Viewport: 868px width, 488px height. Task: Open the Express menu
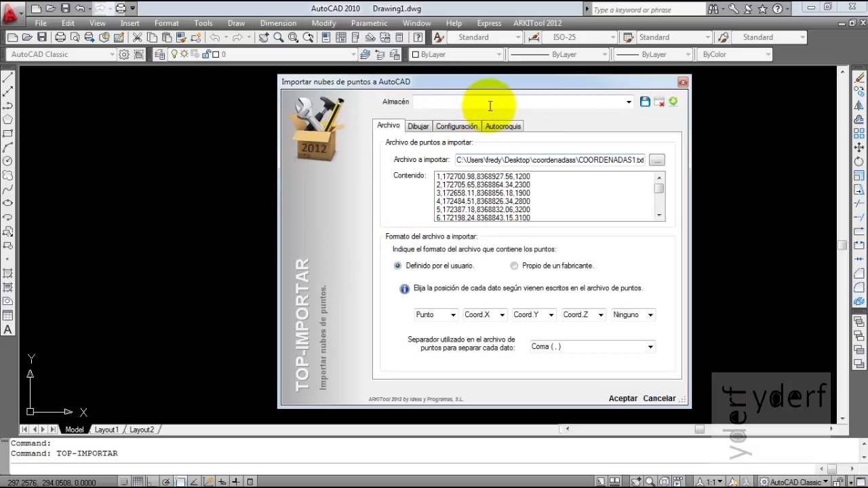click(x=489, y=23)
